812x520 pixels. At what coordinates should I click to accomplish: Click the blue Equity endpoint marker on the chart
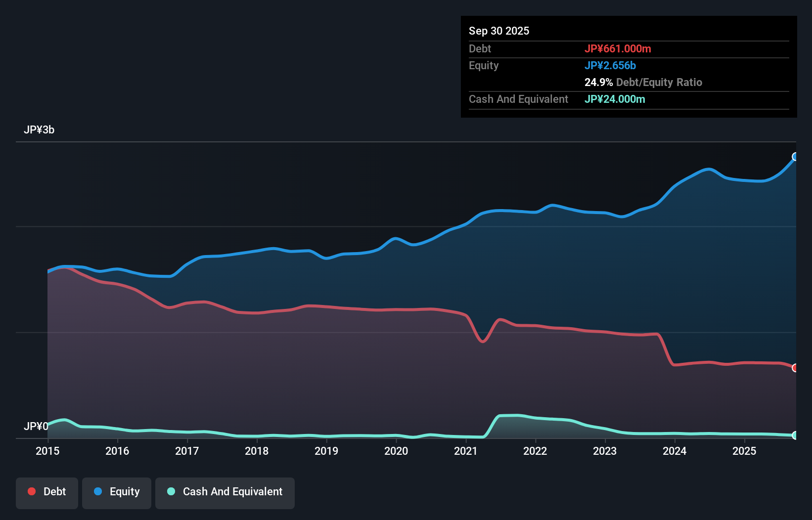(x=795, y=157)
